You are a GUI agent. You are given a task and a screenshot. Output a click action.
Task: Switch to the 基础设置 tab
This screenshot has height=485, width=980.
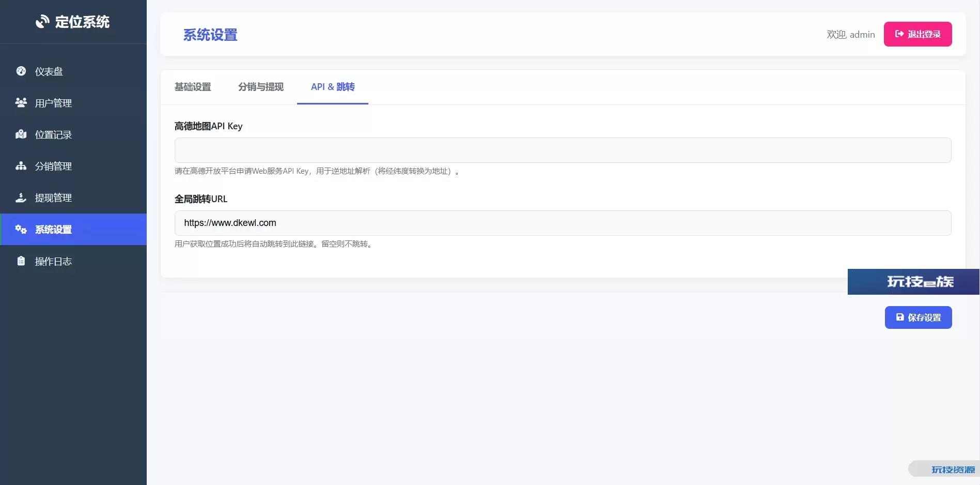193,87
